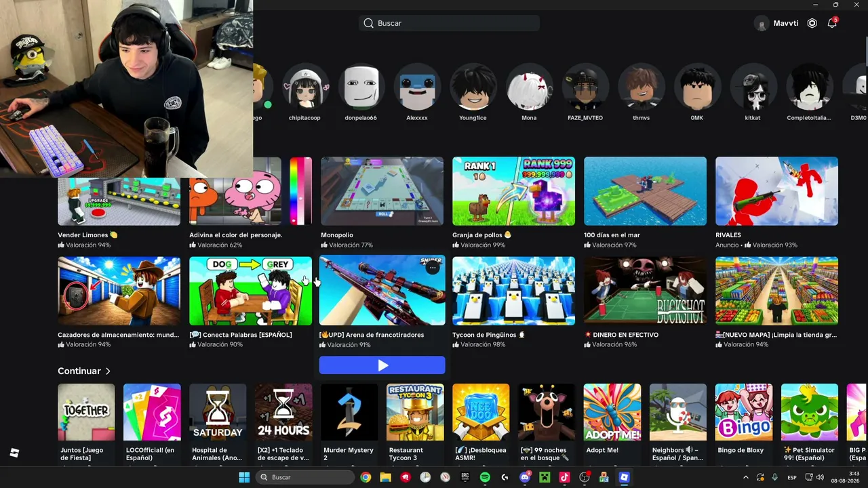Open the Robux currency icon

(x=812, y=23)
